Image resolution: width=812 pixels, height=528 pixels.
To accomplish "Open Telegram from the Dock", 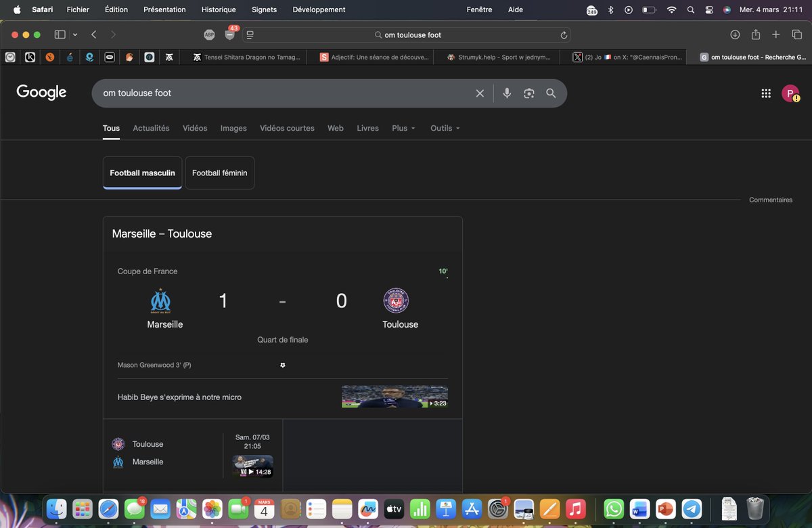I will 691,508.
